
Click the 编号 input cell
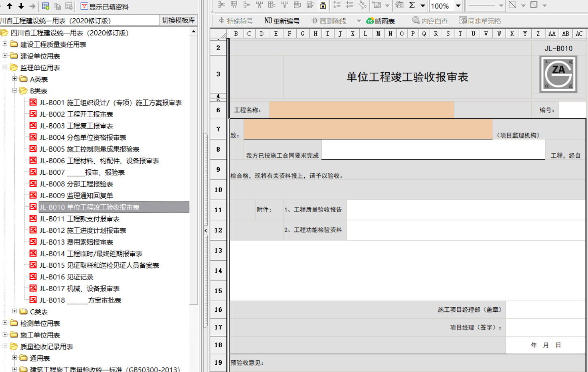[572, 110]
